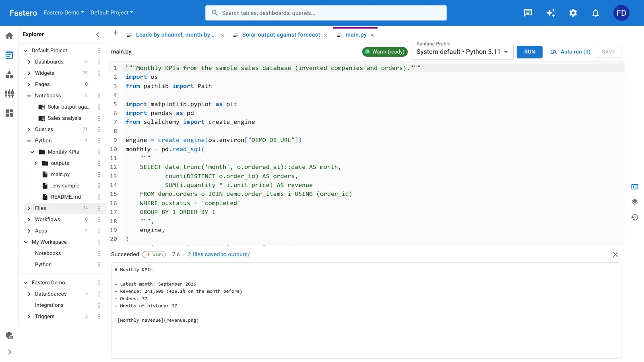The height and width of the screenshot is (362, 644).
Task: Click the search tables and dashboards field
Action: 326,13
